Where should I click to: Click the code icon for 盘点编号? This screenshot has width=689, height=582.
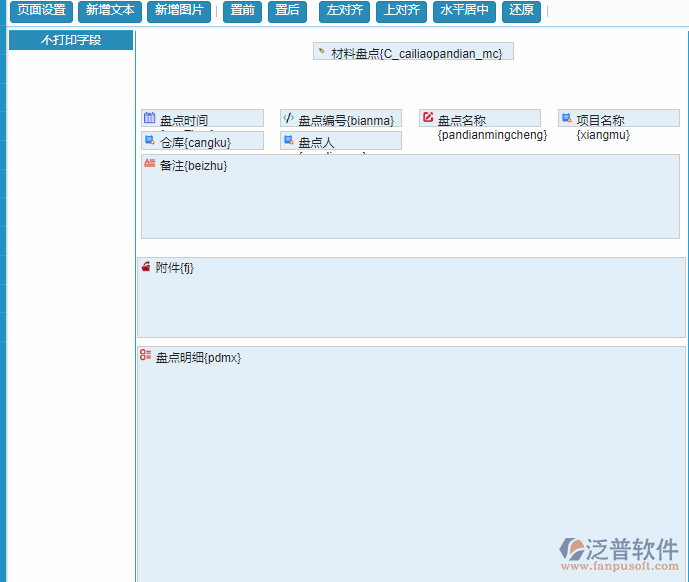(288, 117)
